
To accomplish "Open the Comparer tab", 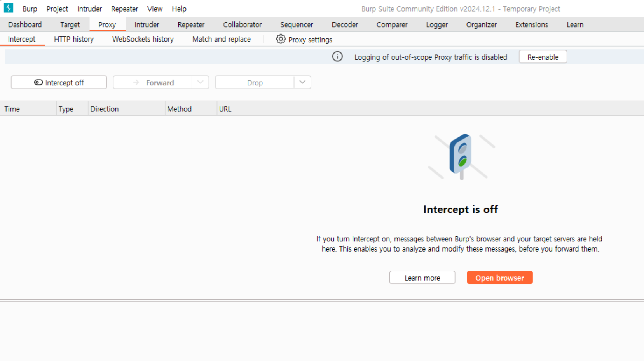I will click(392, 24).
